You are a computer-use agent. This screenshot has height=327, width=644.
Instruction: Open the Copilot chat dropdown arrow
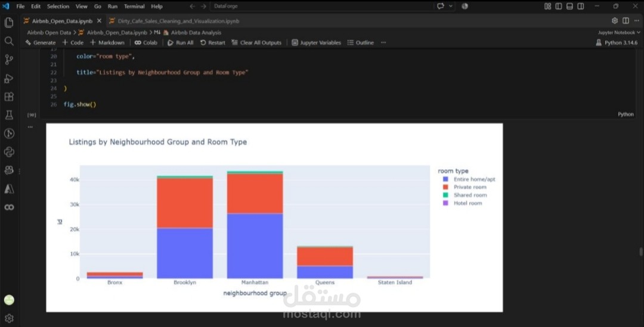pos(451,6)
